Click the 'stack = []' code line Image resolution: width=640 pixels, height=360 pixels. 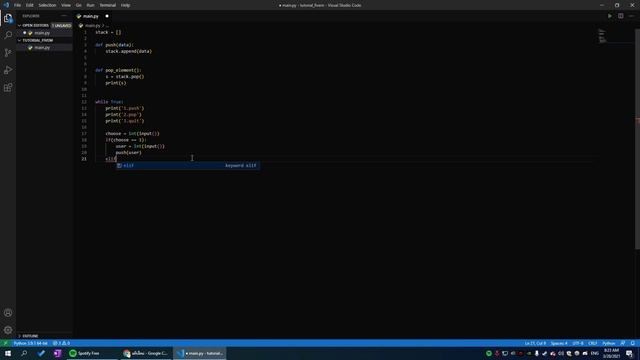click(x=108, y=32)
